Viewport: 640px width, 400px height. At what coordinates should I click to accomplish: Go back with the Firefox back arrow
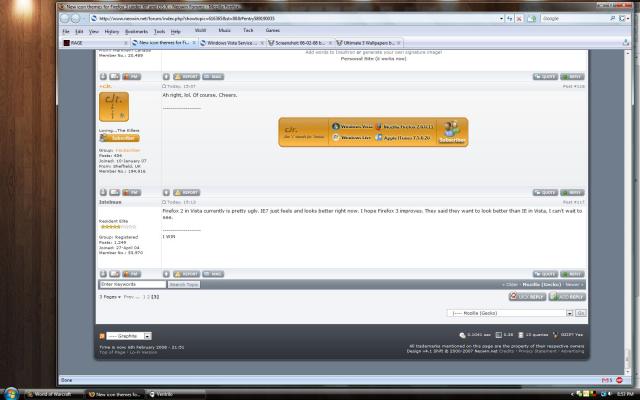click(64, 18)
